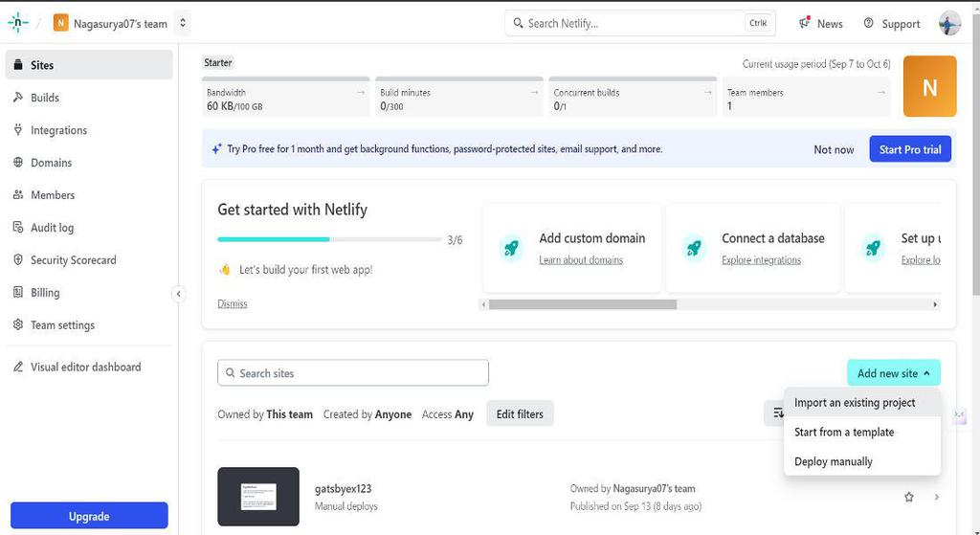This screenshot has height=535, width=980.
Task: Focus the Search sites input field
Action: (353, 373)
